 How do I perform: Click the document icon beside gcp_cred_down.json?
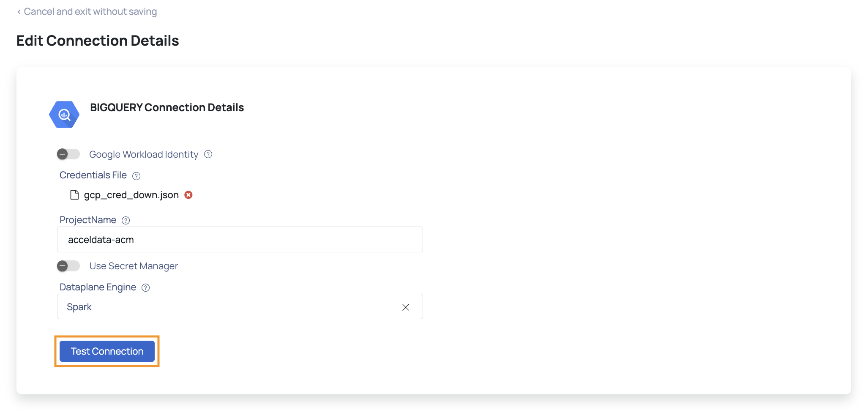74,195
